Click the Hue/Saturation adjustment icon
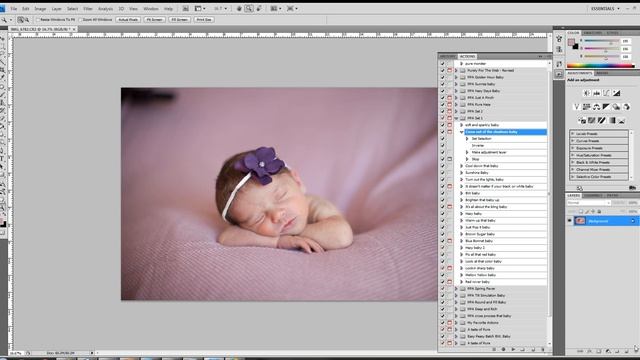Viewport: 640px width, 360px height. coord(587,107)
